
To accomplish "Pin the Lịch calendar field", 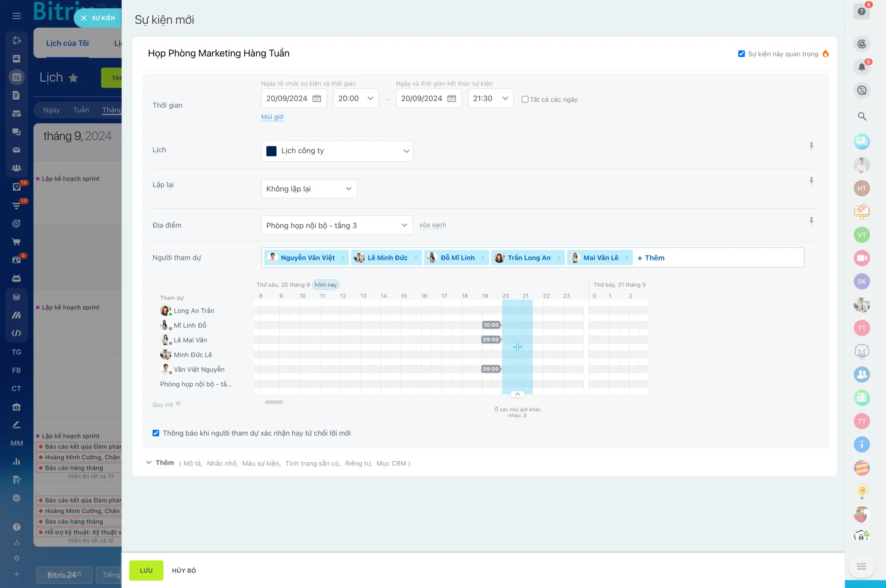I will coord(811,146).
